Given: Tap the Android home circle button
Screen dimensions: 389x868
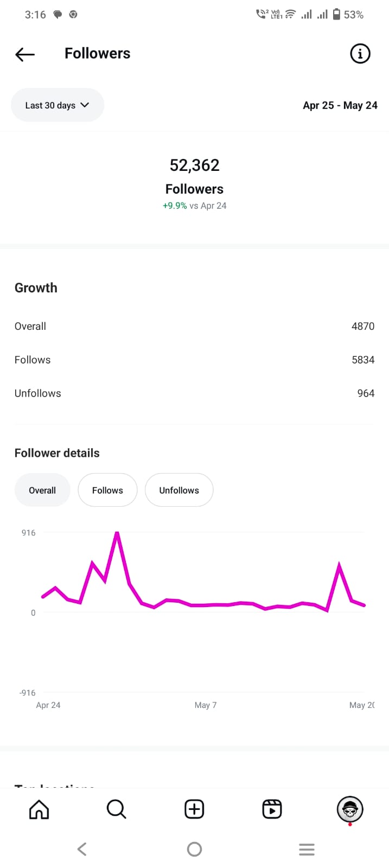Looking at the screenshot, I should click(194, 849).
